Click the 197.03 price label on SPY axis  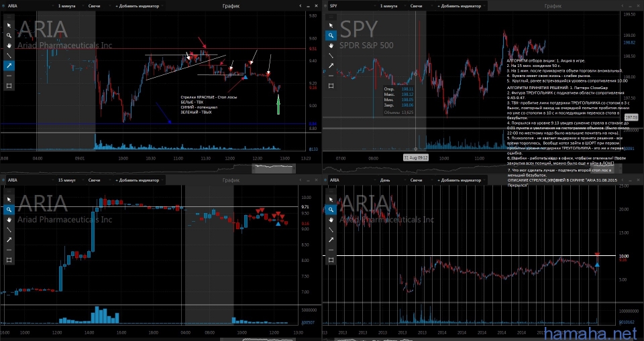pos(633,117)
